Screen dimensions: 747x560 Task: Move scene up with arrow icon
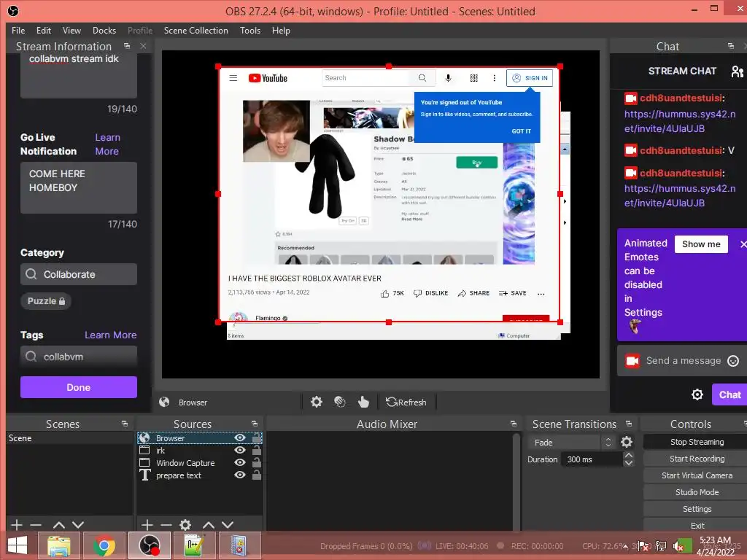(59, 525)
